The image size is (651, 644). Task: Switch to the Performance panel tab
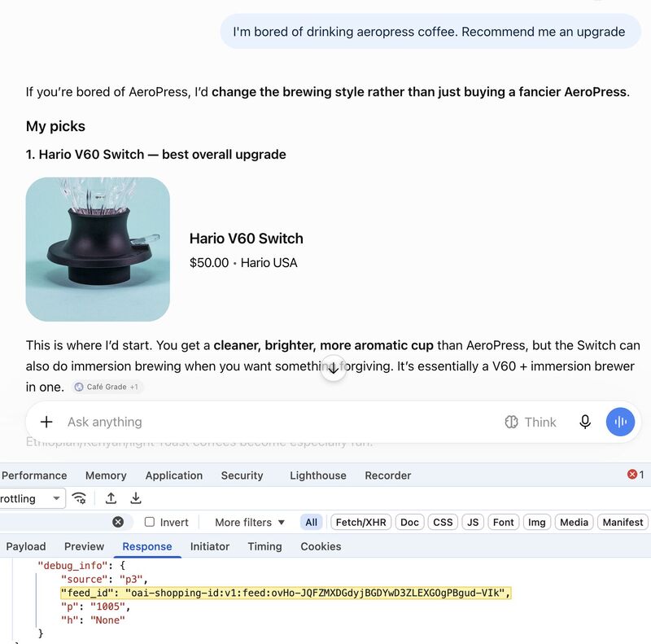pyautogui.click(x=34, y=475)
